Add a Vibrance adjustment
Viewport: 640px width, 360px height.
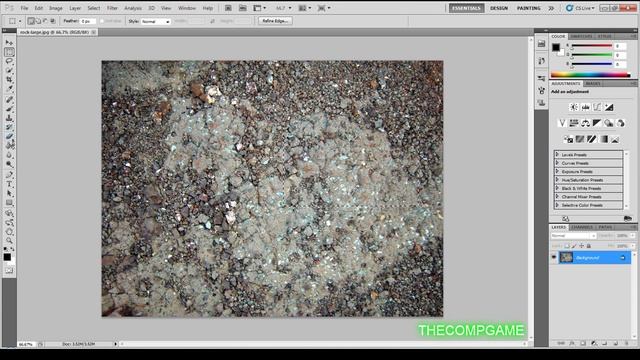point(562,123)
